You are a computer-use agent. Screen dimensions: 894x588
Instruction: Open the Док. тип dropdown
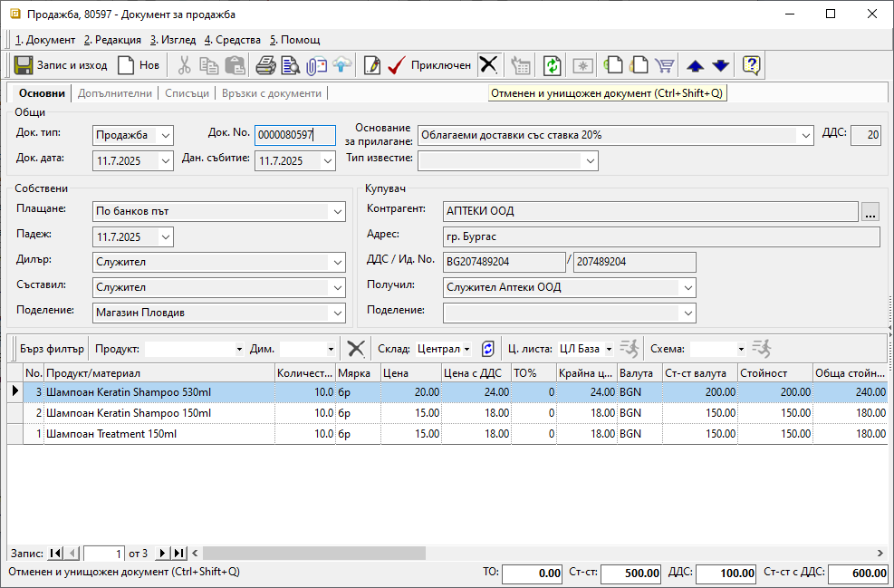coord(166,136)
